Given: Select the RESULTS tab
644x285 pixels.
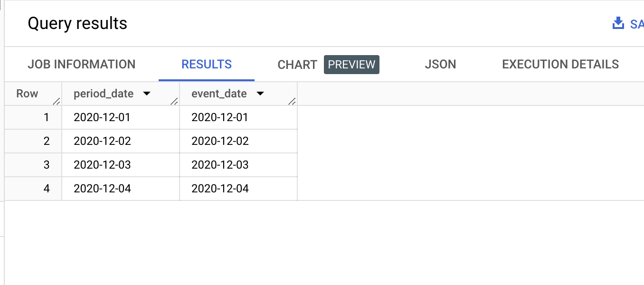Looking at the screenshot, I should pyautogui.click(x=207, y=64).
